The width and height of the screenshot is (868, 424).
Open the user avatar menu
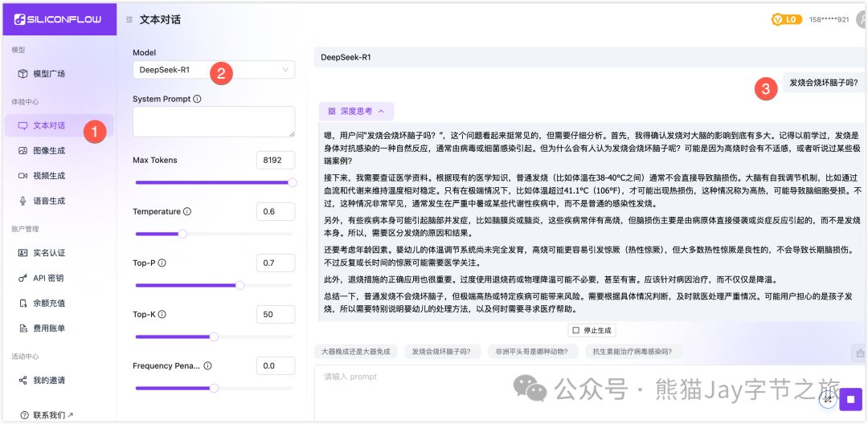862,19
